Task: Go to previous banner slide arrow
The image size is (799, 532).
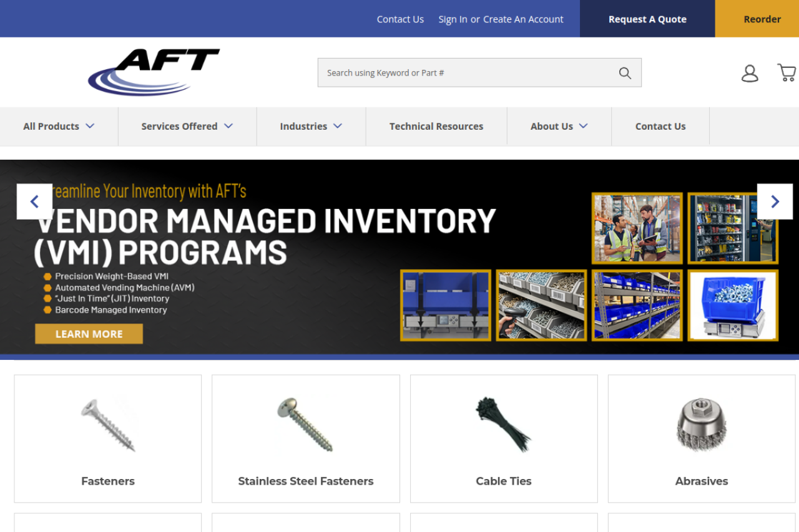Action: click(34, 201)
